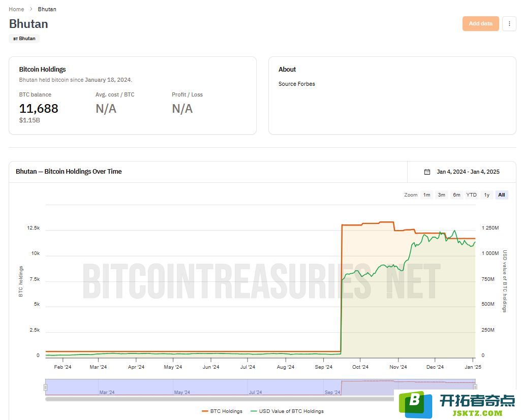Screen dimensions: 521x420
Task: Click the 12.5k y-axis label
Action: pyautogui.click(x=33, y=228)
